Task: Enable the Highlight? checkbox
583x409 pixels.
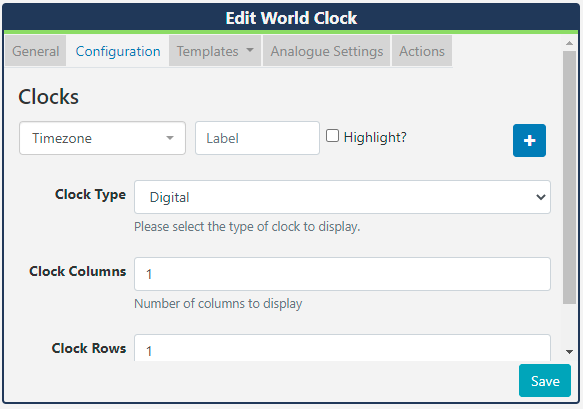Action: (x=332, y=136)
